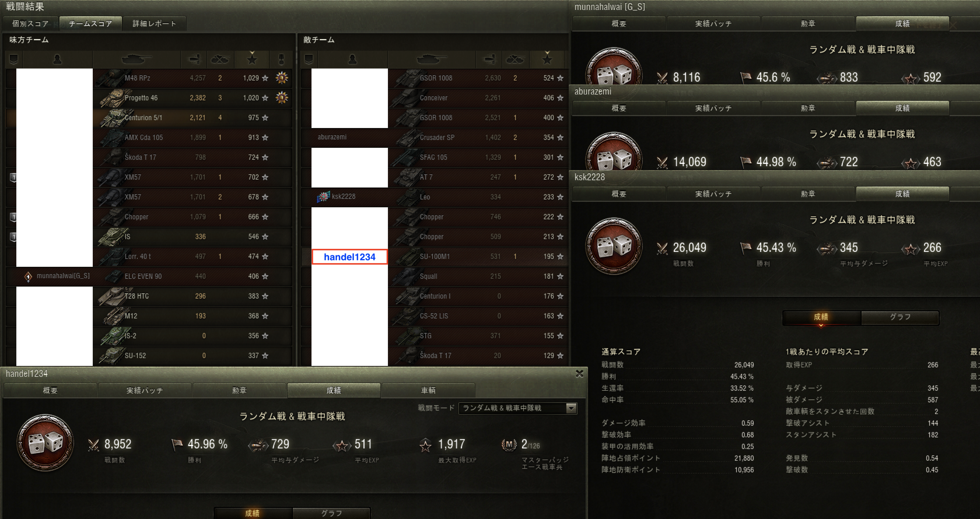This screenshot has width=980, height=519.
Task: Sort enemy team by tank vehicle icon
Action: point(431,59)
